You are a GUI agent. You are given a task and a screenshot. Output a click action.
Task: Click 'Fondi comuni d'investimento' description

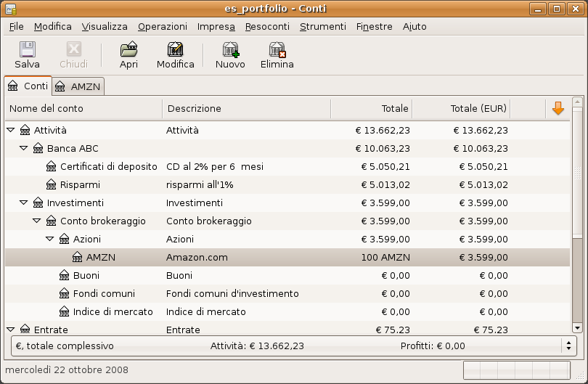(232, 293)
